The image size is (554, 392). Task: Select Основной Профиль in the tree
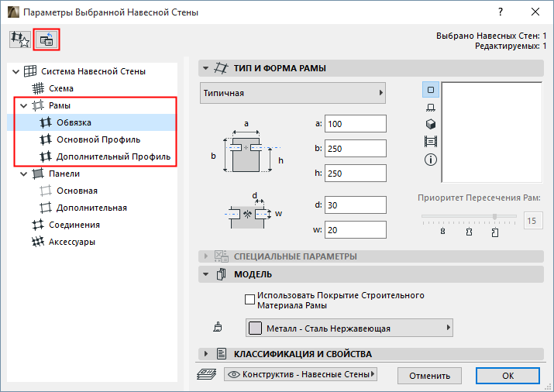[x=98, y=140]
